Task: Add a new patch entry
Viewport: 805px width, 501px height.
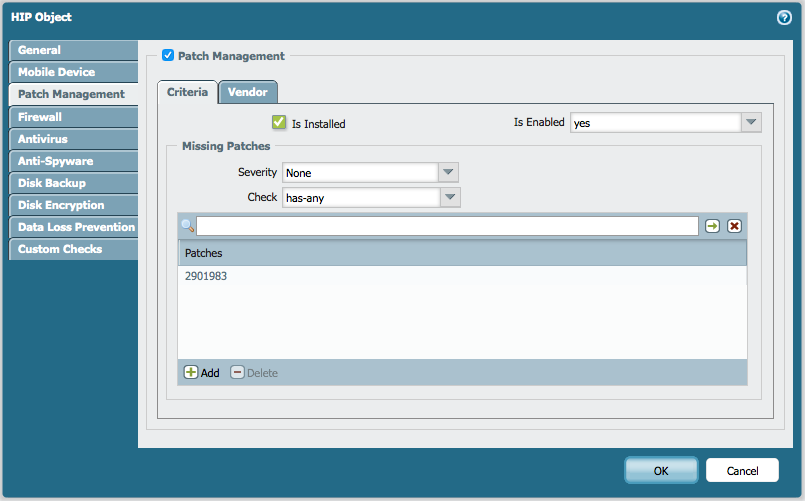Action: [202, 373]
